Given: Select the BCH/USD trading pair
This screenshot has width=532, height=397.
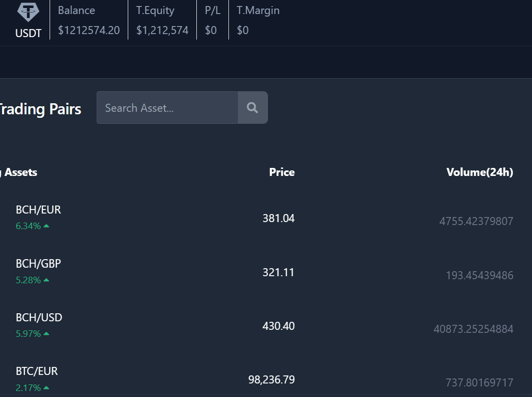Looking at the screenshot, I should click(x=39, y=317).
